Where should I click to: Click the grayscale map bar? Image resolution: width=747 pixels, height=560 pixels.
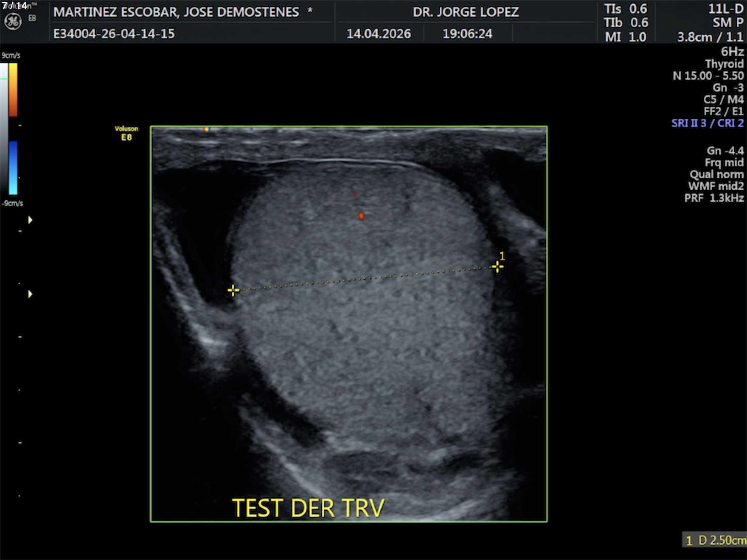pos(4,127)
